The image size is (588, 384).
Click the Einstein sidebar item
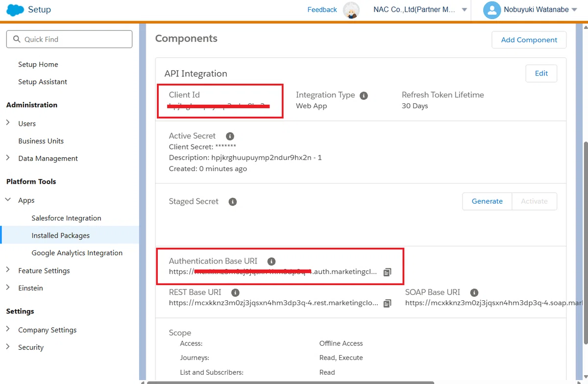click(x=30, y=288)
